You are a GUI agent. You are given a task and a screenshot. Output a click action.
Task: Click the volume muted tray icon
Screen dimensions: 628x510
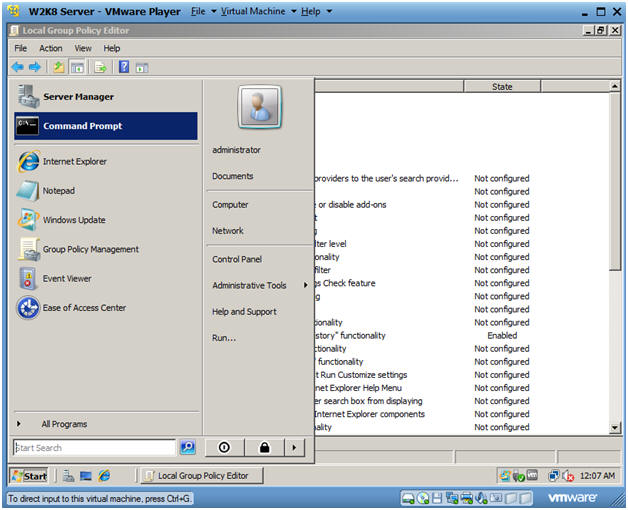tap(568, 476)
